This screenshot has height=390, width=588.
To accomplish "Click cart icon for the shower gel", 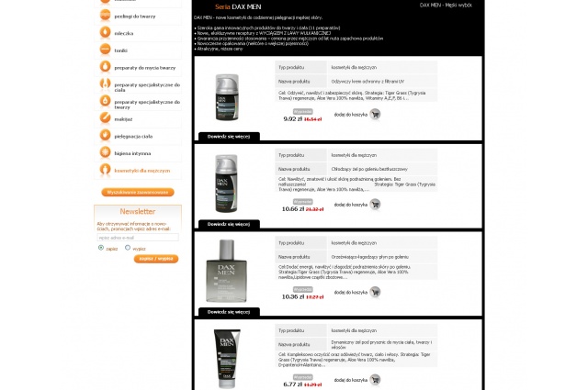I will point(375,380).
